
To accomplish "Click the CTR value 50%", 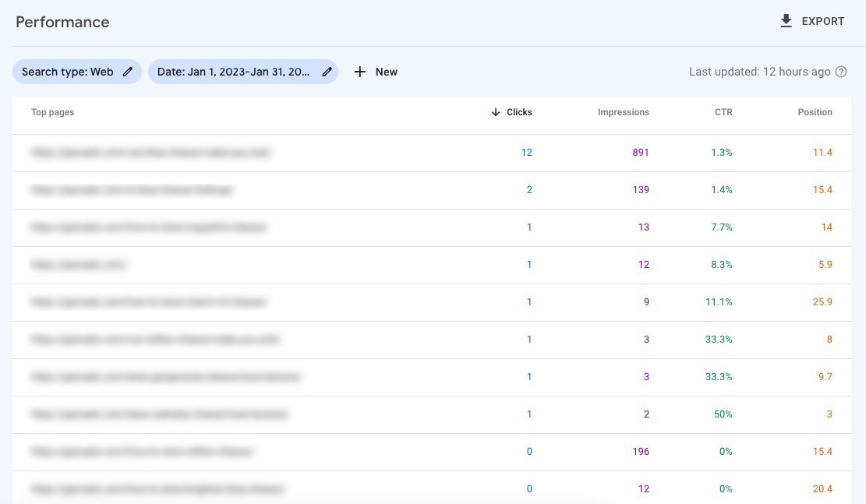I will (x=723, y=414).
